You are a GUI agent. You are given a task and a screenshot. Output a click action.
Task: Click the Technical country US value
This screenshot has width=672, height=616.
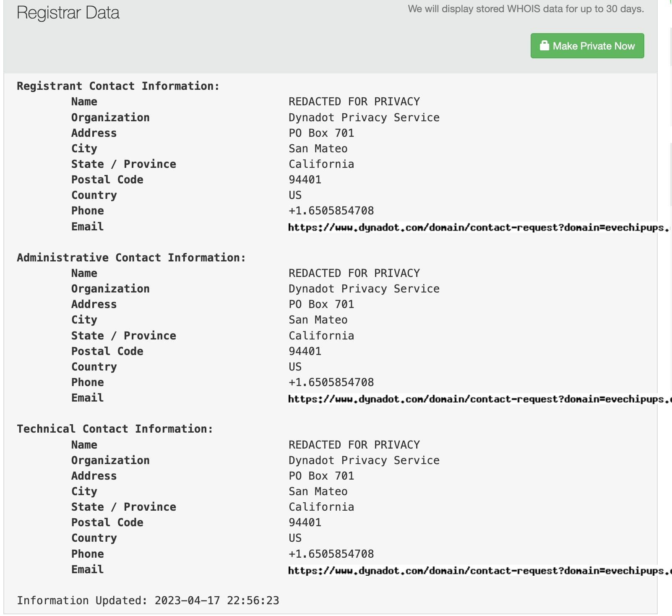click(295, 538)
